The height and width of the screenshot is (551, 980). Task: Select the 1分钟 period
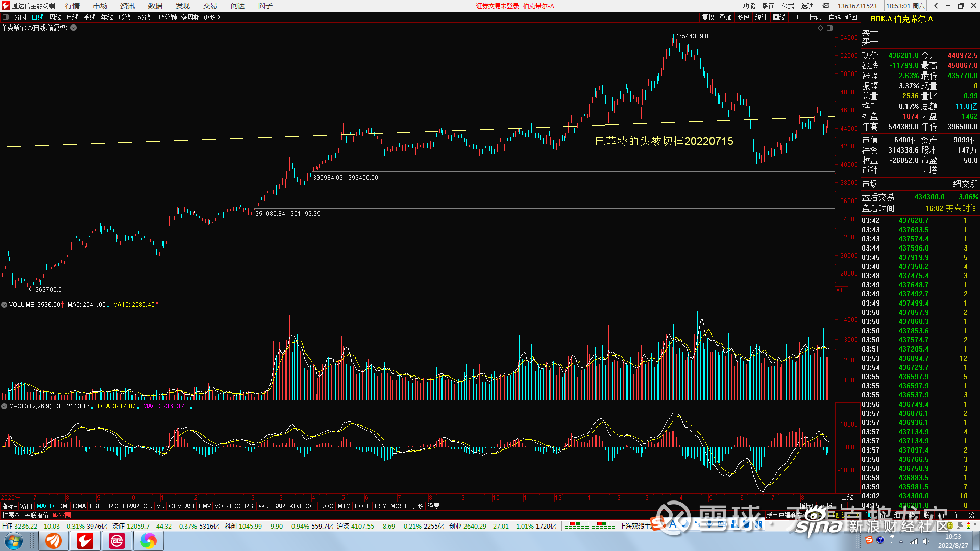126,17
